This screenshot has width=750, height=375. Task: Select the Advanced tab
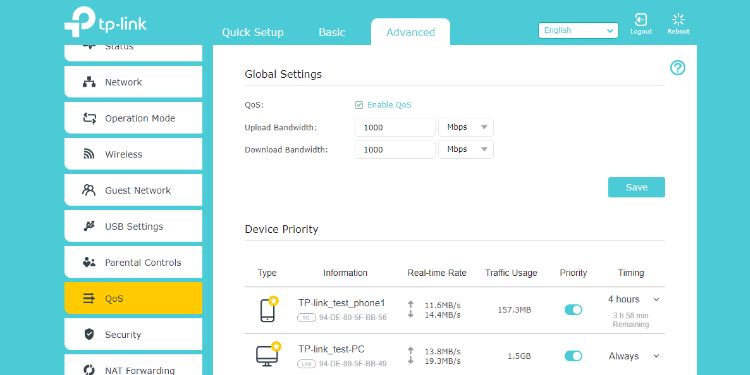[x=410, y=32]
